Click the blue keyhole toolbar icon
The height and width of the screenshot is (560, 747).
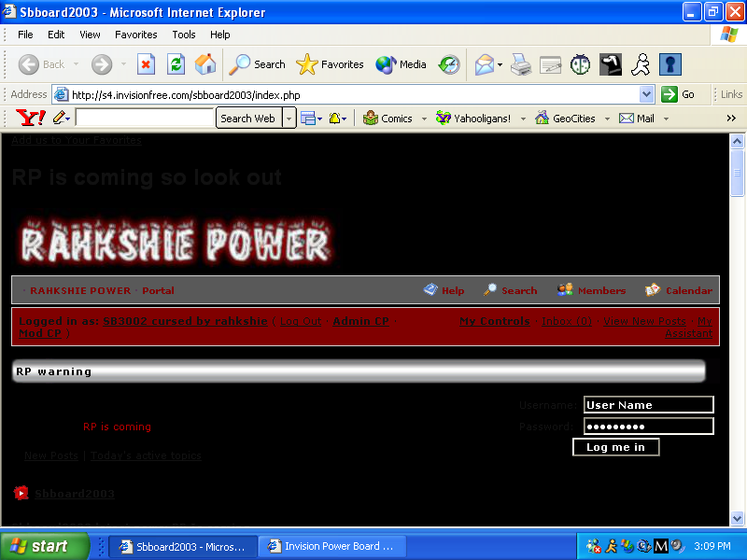click(670, 64)
